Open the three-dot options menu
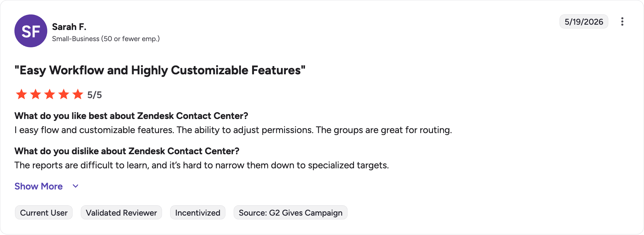Viewport: 644px width, 235px height. pos(622,21)
